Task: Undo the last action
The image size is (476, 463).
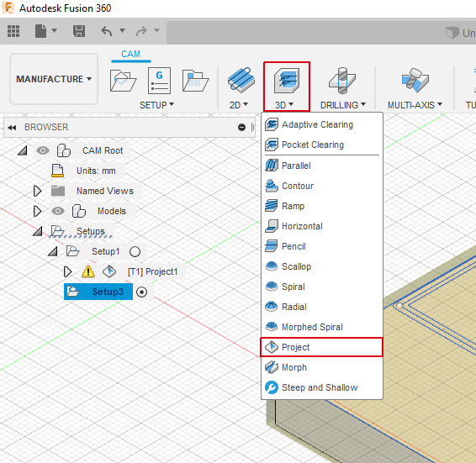Action: pyautogui.click(x=107, y=31)
